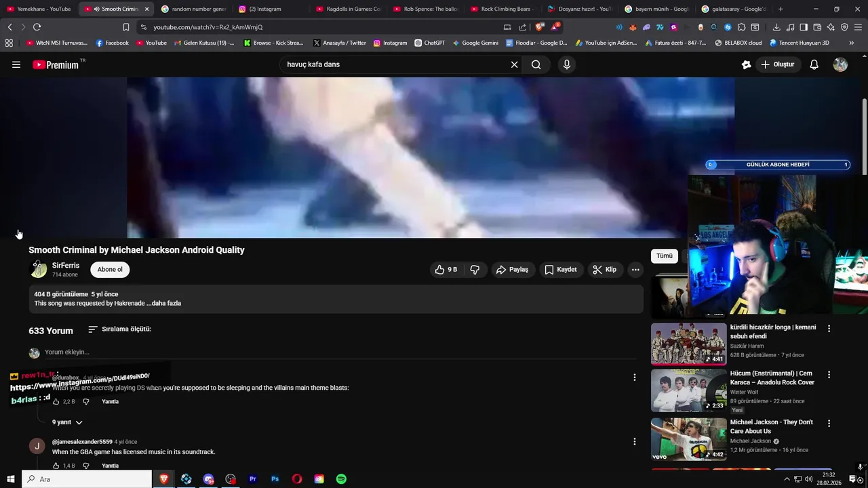This screenshot has height=488, width=868.
Task: Reload the page in the browser
Action: pyautogui.click(x=37, y=27)
